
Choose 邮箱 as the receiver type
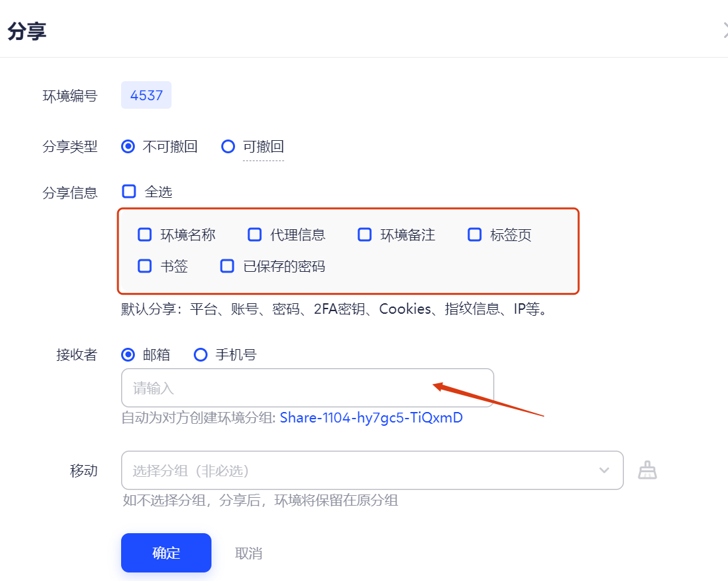pyautogui.click(x=128, y=354)
